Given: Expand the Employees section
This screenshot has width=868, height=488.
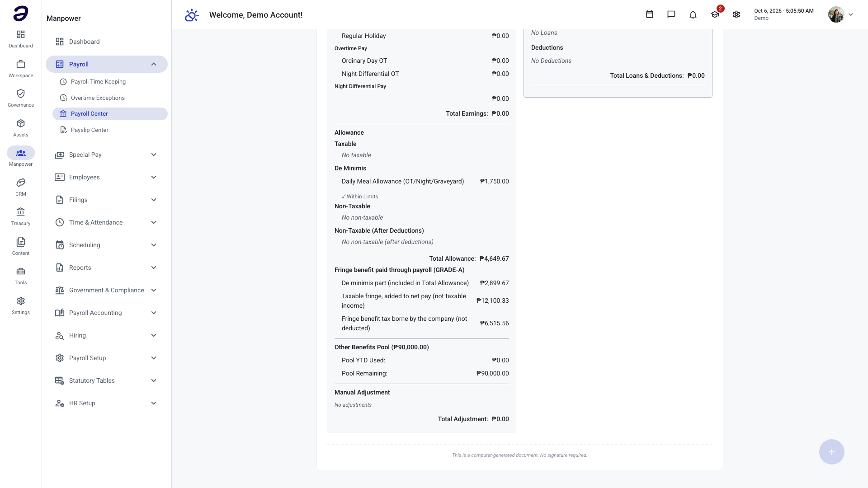Looking at the screenshot, I should [x=107, y=177].
